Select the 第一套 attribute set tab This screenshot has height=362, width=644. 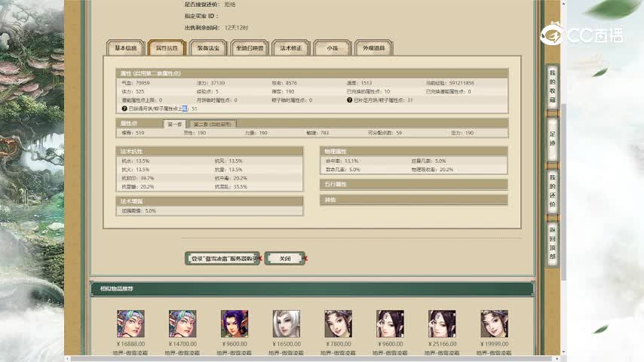pos(174,124)
